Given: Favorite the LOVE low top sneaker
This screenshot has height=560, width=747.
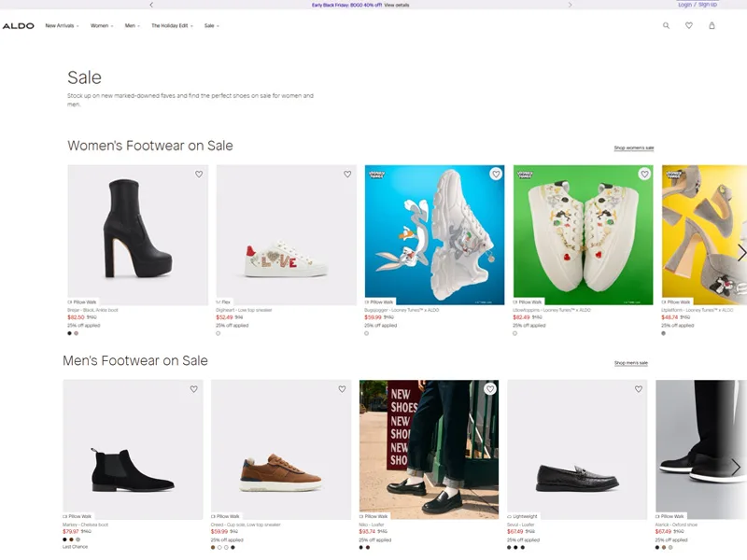Looking at the screenshot, I should (347, 175).
